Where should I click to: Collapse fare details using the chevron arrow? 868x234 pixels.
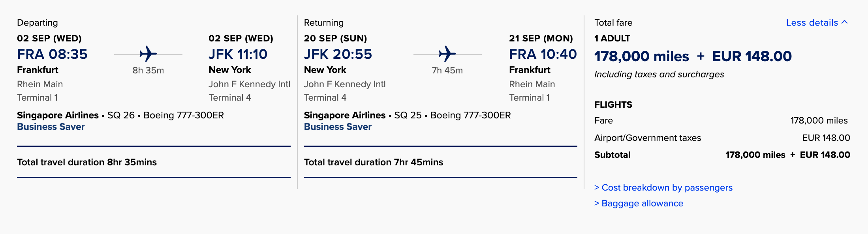point(845,22)
